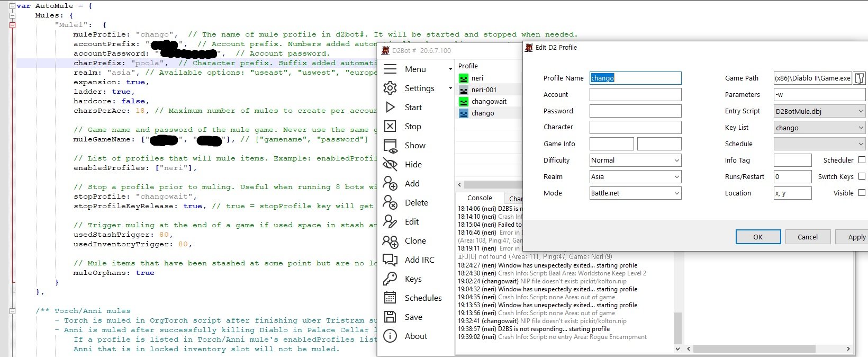Click the Parameters field containing -w
This screenshot has width=868, height=357.
(x=819, y=95)
